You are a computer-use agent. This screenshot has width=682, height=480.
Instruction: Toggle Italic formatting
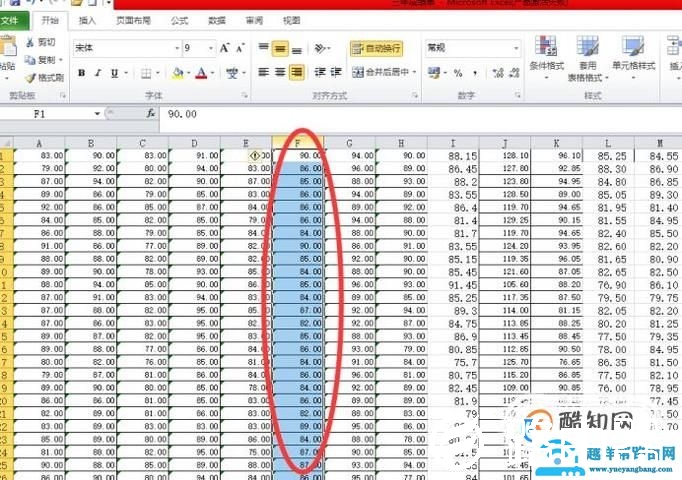[x=98, y=73]
